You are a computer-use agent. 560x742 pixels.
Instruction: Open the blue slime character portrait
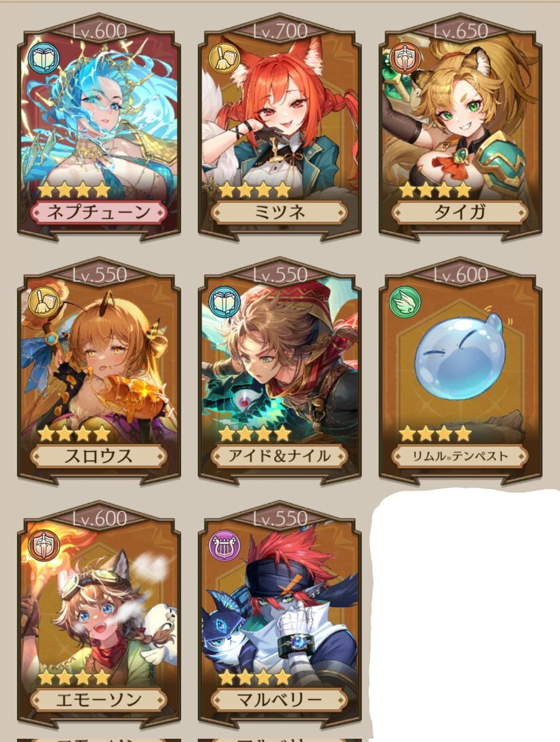click(x=460, y=365)
